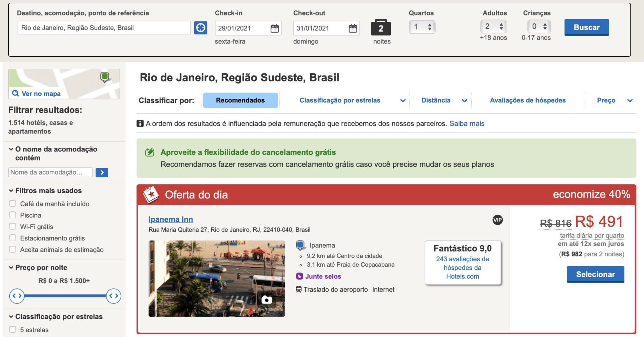
Task: Expand the Distância sort chevron
Action: point(465,100)
